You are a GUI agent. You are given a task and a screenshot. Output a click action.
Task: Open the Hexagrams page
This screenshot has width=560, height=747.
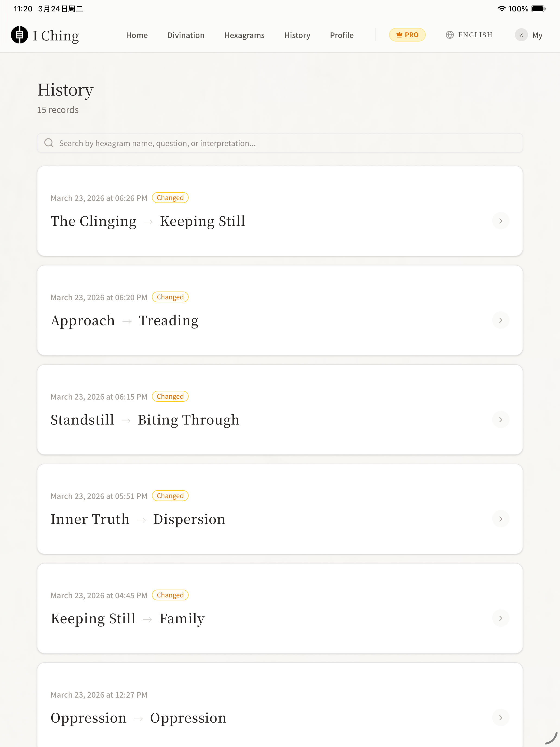[244, 35]
